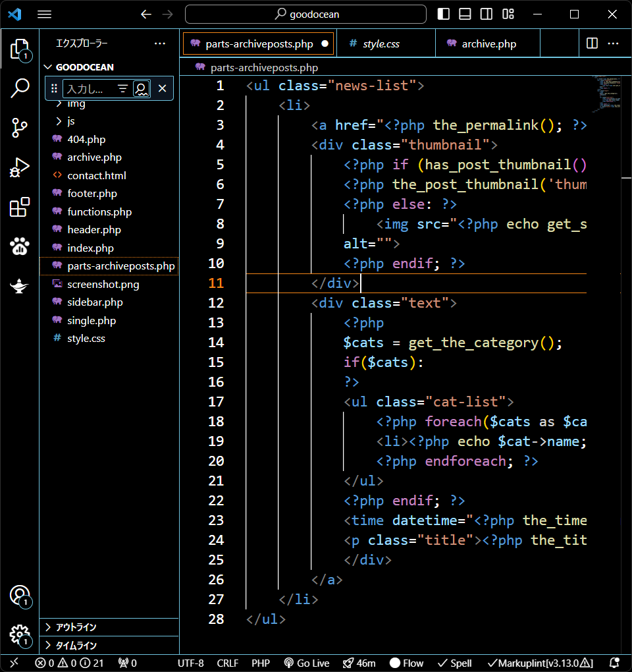Select parts-archiveposts.php in the file tree
632x672 pixels.
tap(109, 266)
